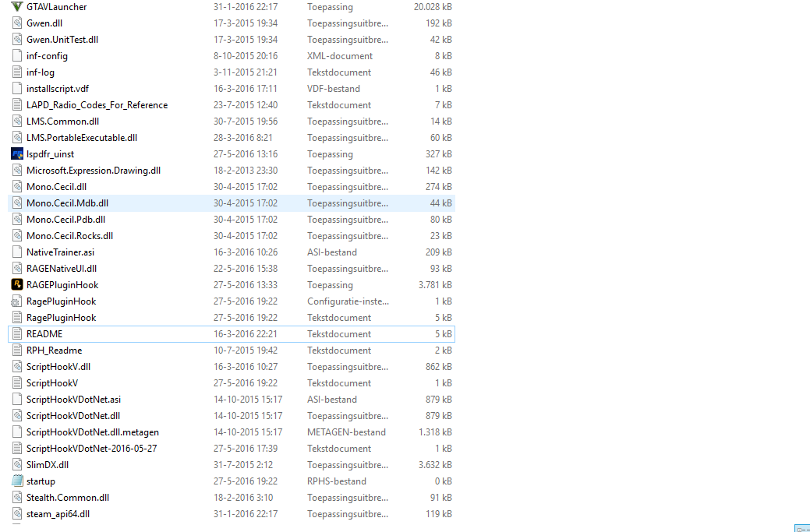Select the ScriptHookV.dll file name
Image resolution: width=810 pixels, height=532 pixels.
coord(58,366)
